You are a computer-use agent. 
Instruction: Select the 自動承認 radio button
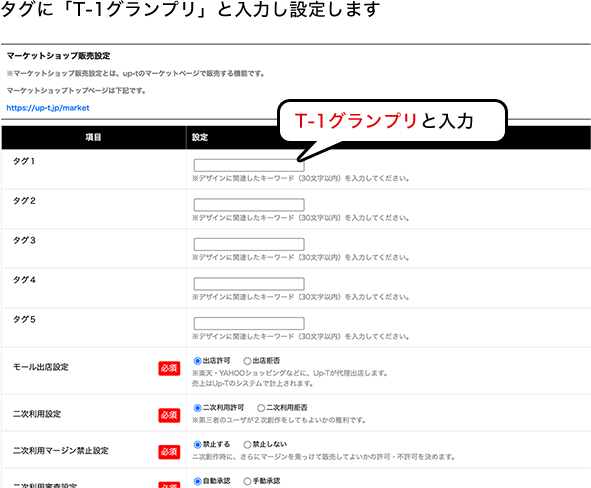pyautogui.click(x=197, y=481)
